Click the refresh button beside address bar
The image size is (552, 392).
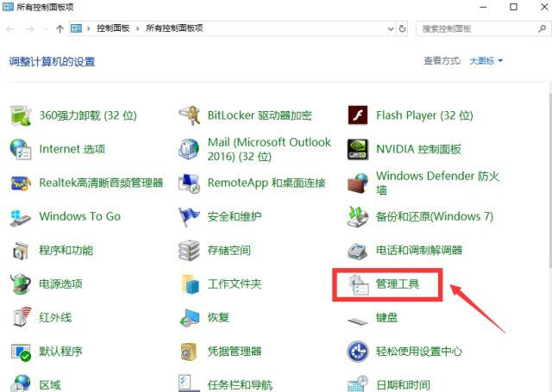point(403,28)
